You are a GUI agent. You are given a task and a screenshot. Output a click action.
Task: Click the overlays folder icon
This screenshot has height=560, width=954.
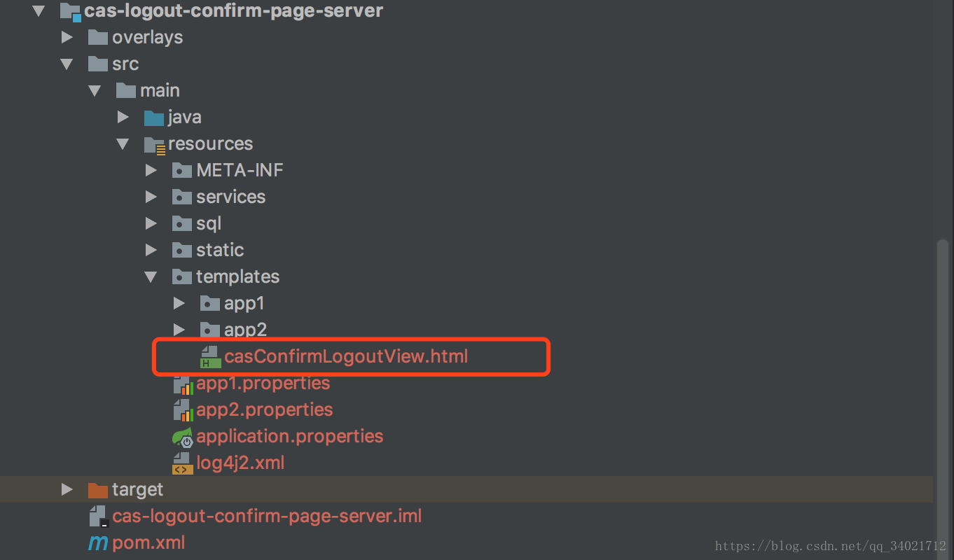click(98, 37)
